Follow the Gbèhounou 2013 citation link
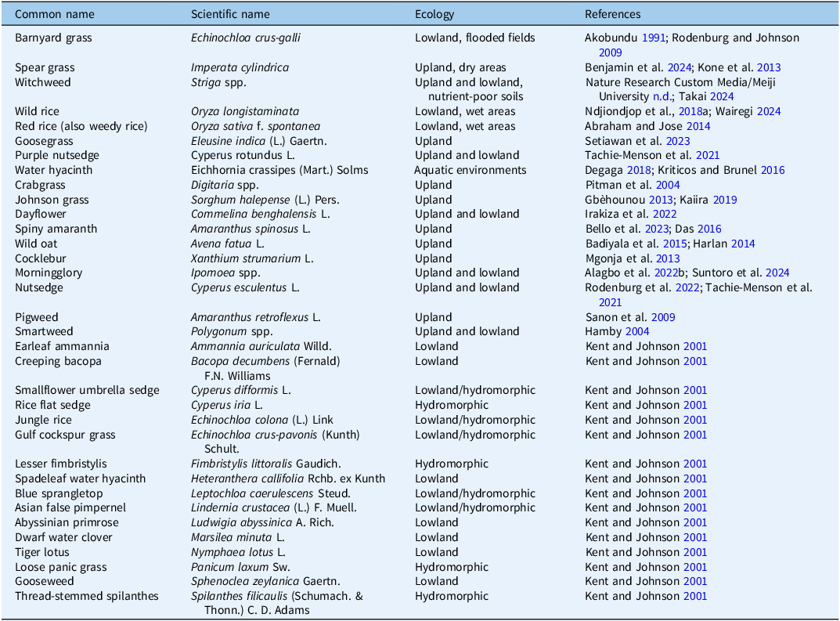This screenshot has height=621, width=840. [661, 200]
